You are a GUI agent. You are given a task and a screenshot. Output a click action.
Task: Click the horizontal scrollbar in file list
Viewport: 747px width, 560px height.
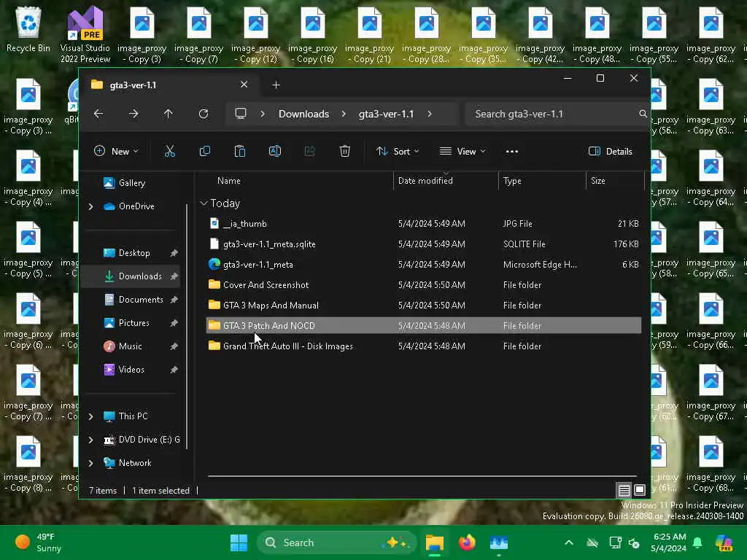[x=422, y=475]
